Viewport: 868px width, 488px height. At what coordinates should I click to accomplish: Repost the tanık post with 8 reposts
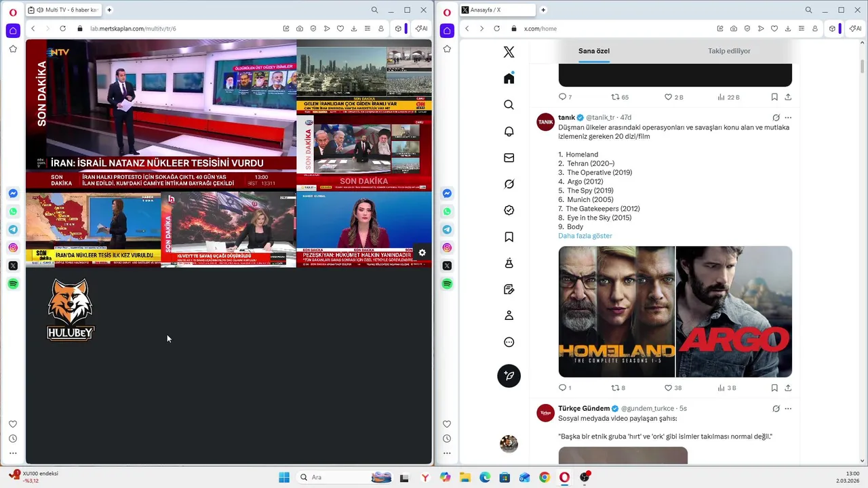coord(618,388)
